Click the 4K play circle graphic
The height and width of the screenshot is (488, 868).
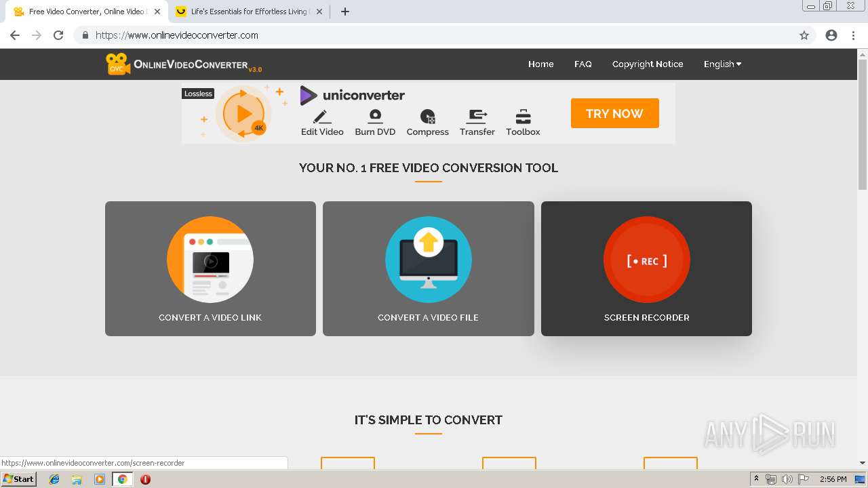(x=243, y=114)
